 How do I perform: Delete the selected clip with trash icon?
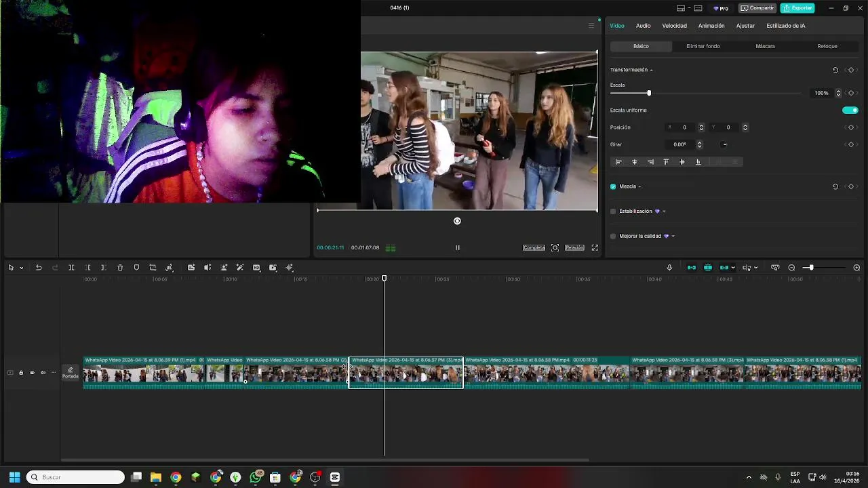(x=120, y=268)
